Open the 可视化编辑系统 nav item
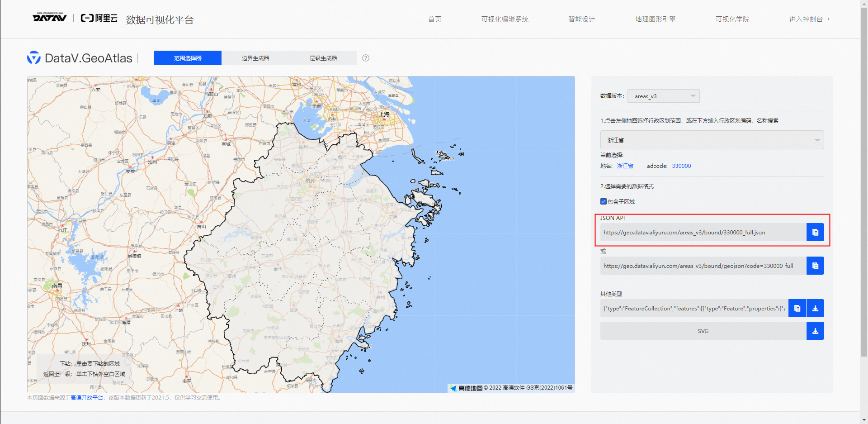The image size is (868, 424). (x=505, y=19)
